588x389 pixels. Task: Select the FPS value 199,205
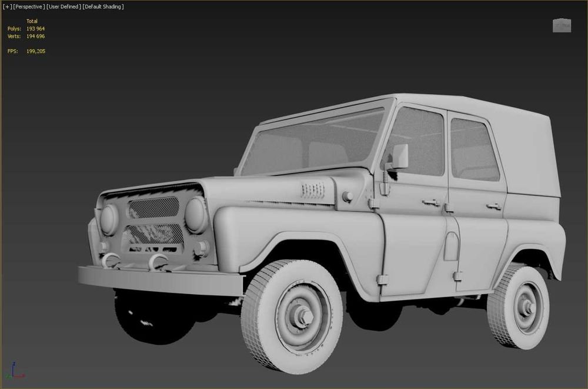pos(36,51)
